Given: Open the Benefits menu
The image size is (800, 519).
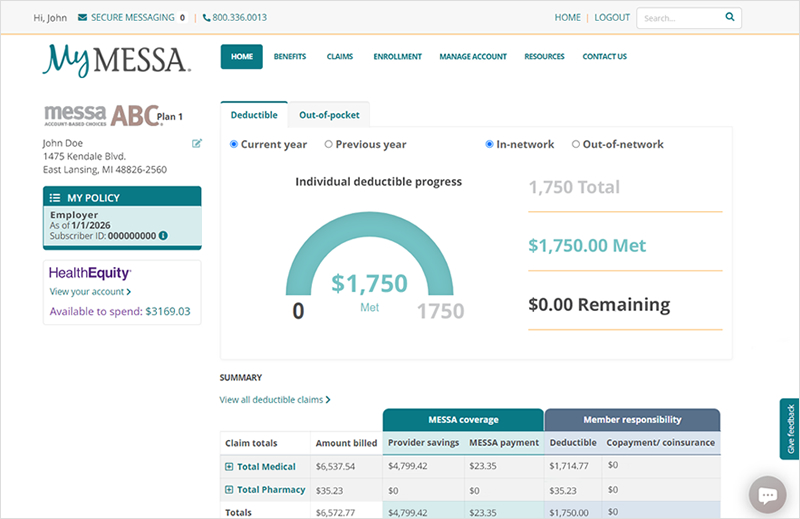Looking at the screenshot, I should (290, 57).
